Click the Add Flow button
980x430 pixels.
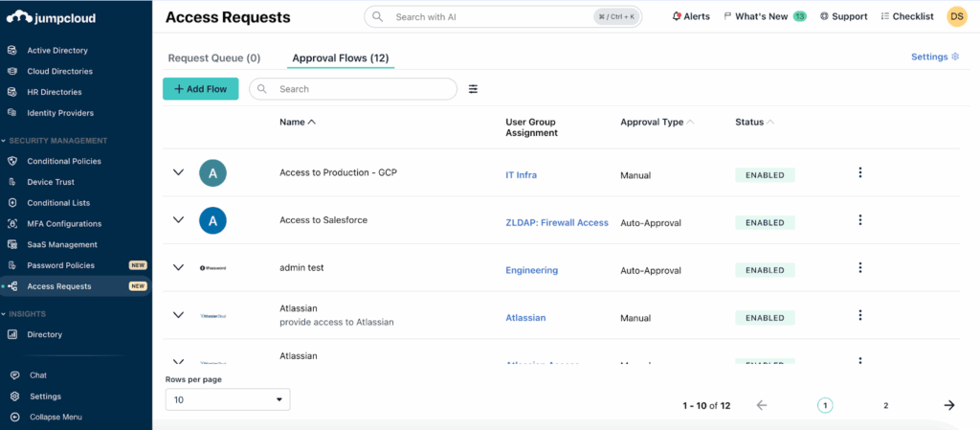[200, 89]
